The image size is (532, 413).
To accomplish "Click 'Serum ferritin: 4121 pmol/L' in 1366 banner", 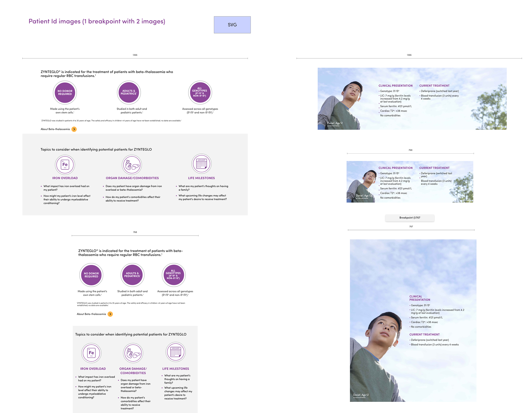I will point(396,106).
